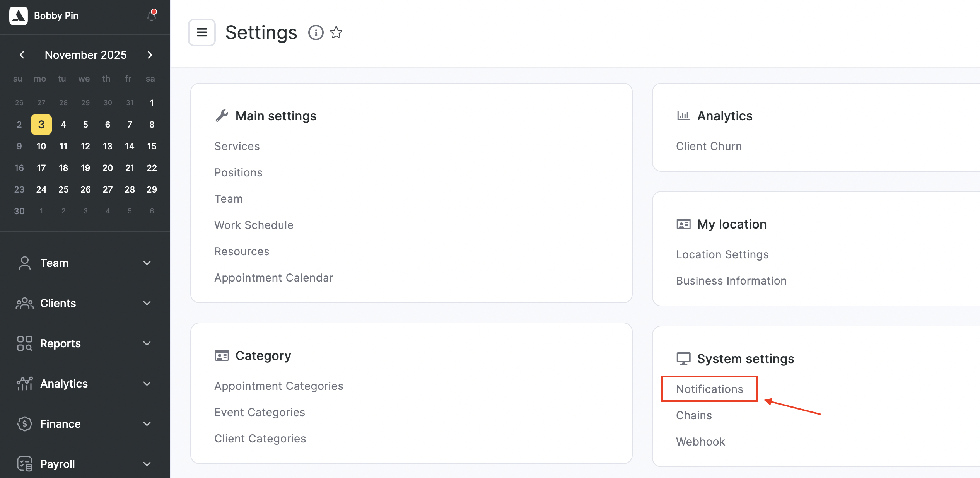
Task: Open the Services settings link
Action: coord(237,146)
